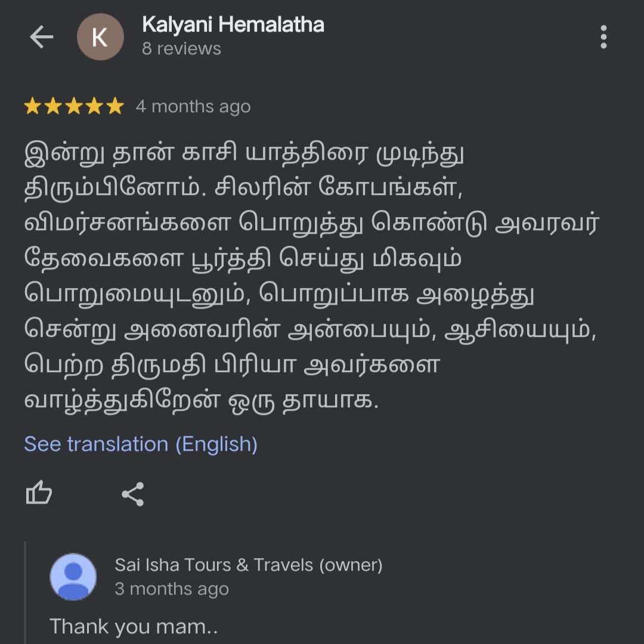The image size is (644, 644).
Task: Tap the last line of Tamil review
Action: 202,401
